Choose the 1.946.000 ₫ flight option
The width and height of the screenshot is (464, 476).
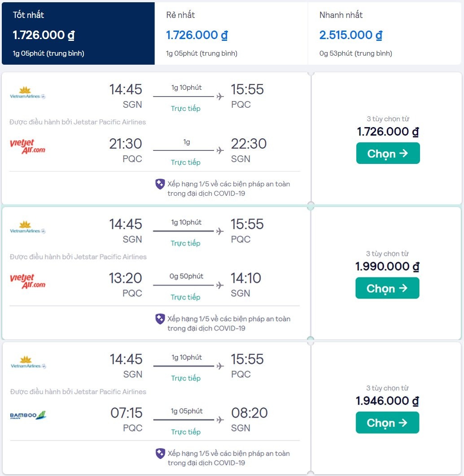tap(387, 423)
